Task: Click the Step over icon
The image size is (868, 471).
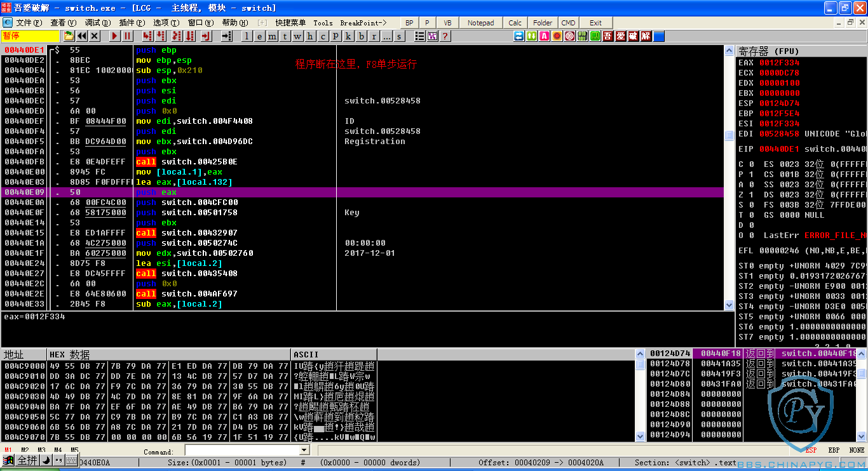Action: pos(161,36)
